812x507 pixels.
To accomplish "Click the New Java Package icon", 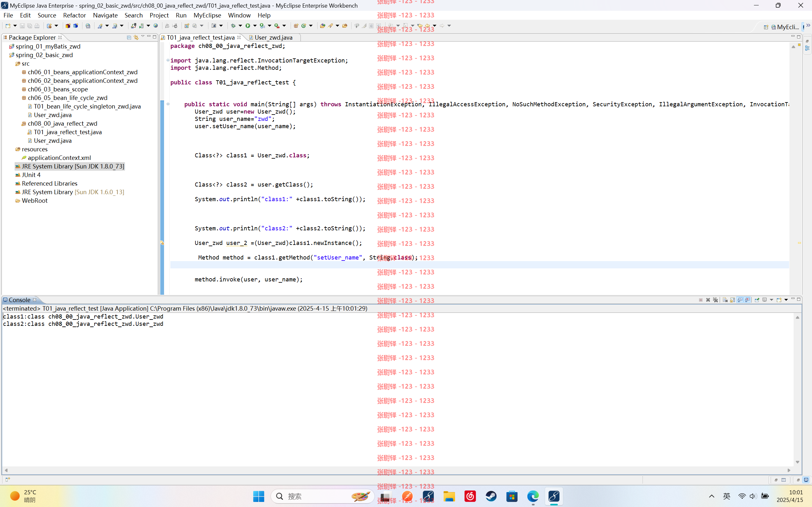I will click(296, 26).
